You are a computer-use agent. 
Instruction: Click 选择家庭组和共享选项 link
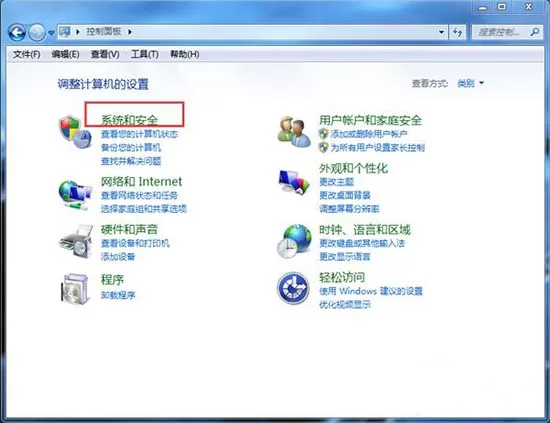[144, 209]
